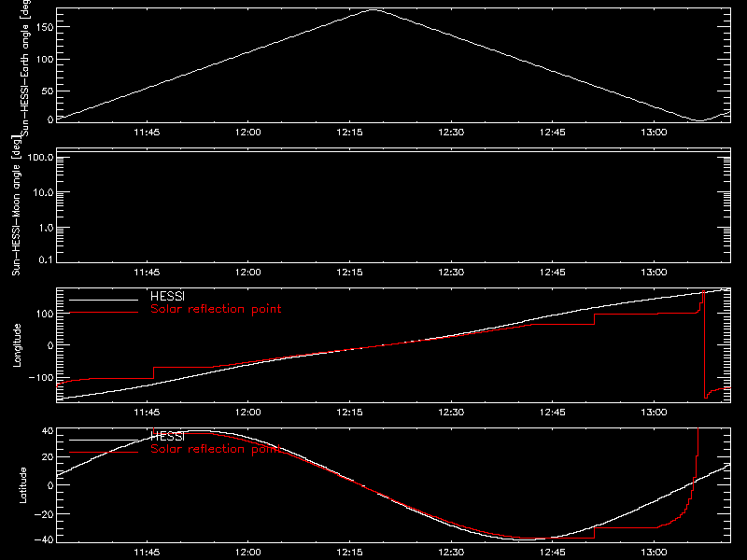The height and width of the screenshot is (560, 747).
Task: Select 12:30 label under Longitude plot
Action: pos(451,413)
